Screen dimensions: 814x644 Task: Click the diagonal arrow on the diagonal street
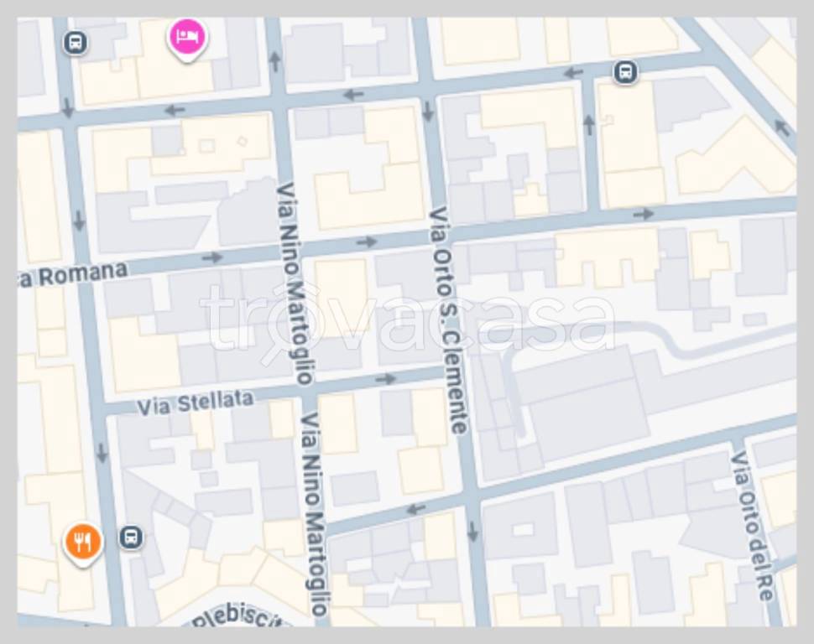tap(782, 127)
